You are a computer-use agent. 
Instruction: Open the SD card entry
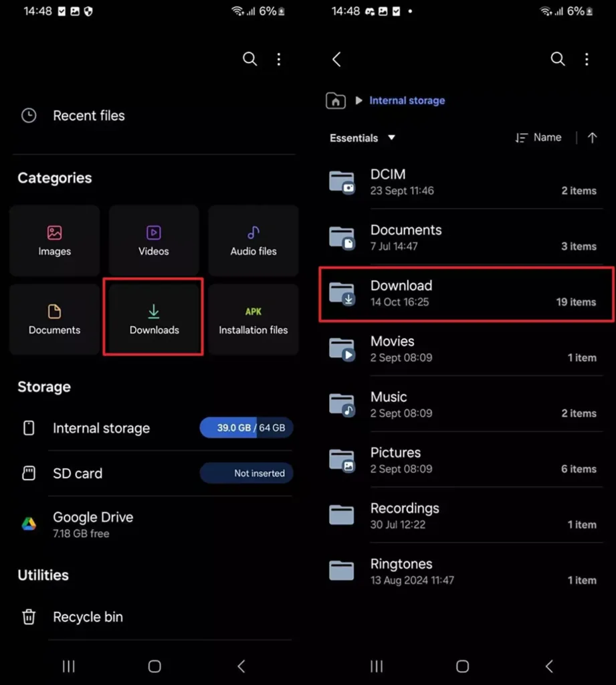[154, 473]
